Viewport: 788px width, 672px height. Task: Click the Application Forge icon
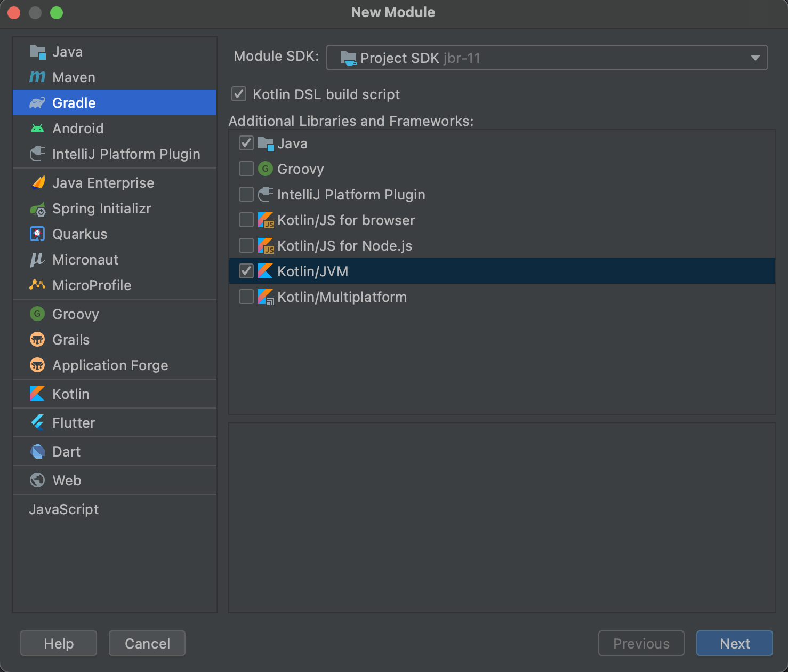click(x=37, y=365)
